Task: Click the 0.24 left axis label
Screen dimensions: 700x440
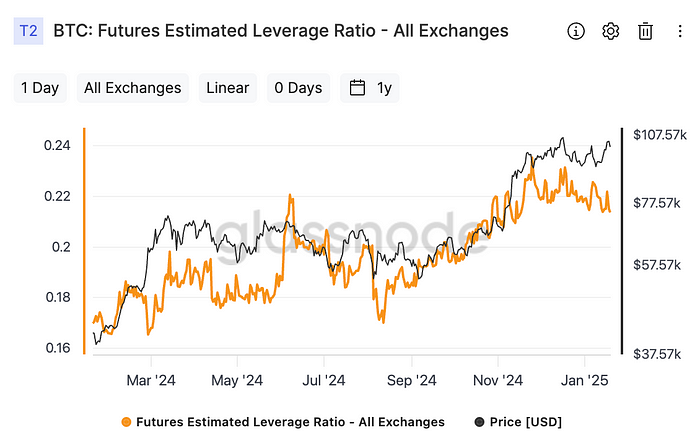Action: click(x=57, y=145)
